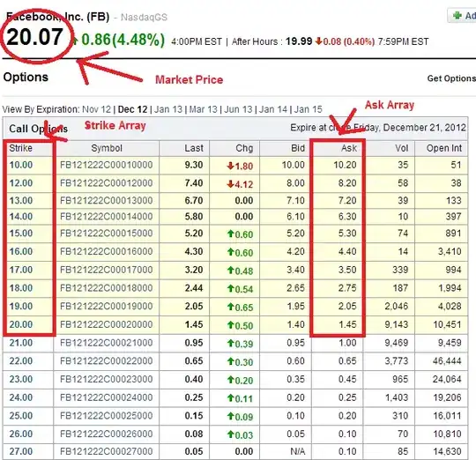Open symbol FB121222C00026000

[107, 434]
